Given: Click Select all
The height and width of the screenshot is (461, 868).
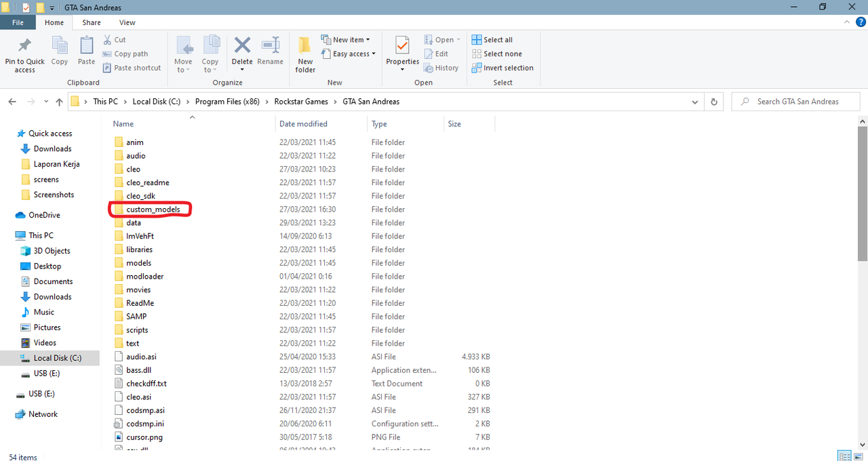Looking at the screenshot, I should pyautogui.click(x=492, y=40).
